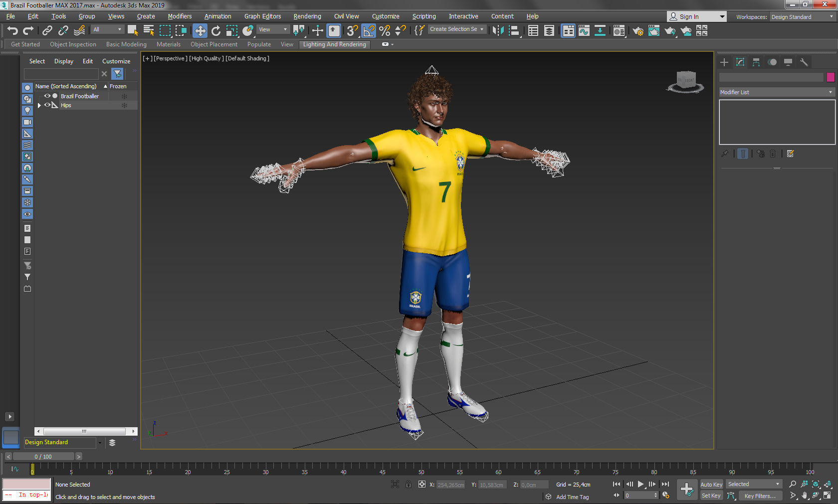This screenshot has height=504, width=838.
Task: Toggle Frozen state for Hips row
Action: (124, 105)
